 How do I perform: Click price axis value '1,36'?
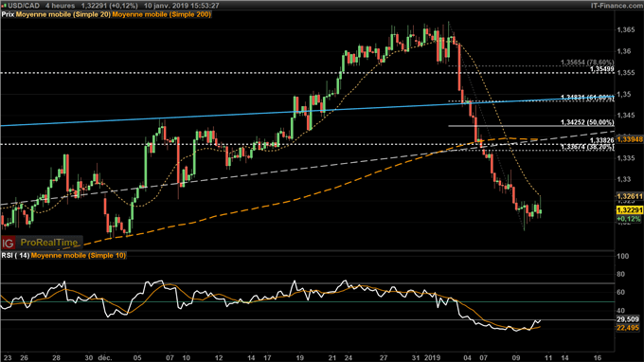pyautogui.click(x=623, y=51)
